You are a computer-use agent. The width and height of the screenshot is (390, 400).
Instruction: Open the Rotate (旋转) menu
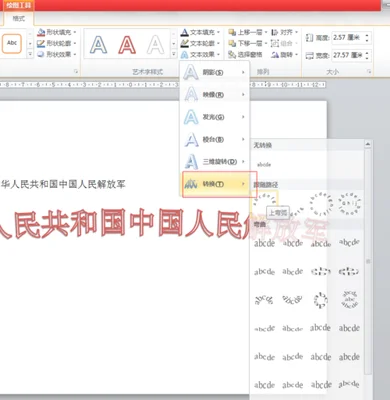(x=284, y=54)
